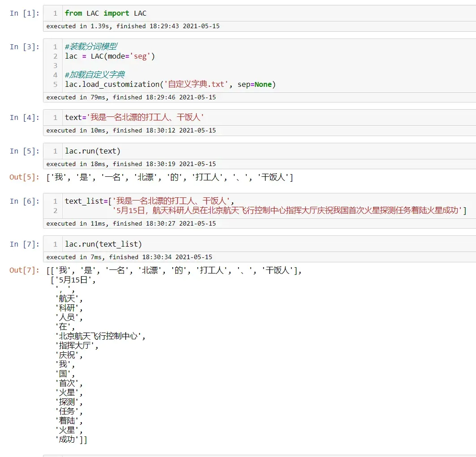Viewport: 476px width, 457px height.
Task: Select the Out[7] output prompt
Action: (24, 270)
